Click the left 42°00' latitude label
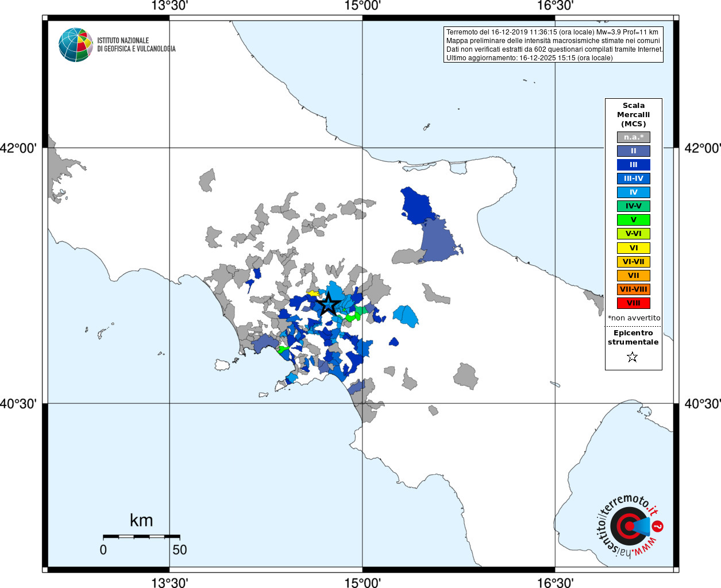Viewport: 721px width, 588px height. pyautogui.click(x=18, y=148)
